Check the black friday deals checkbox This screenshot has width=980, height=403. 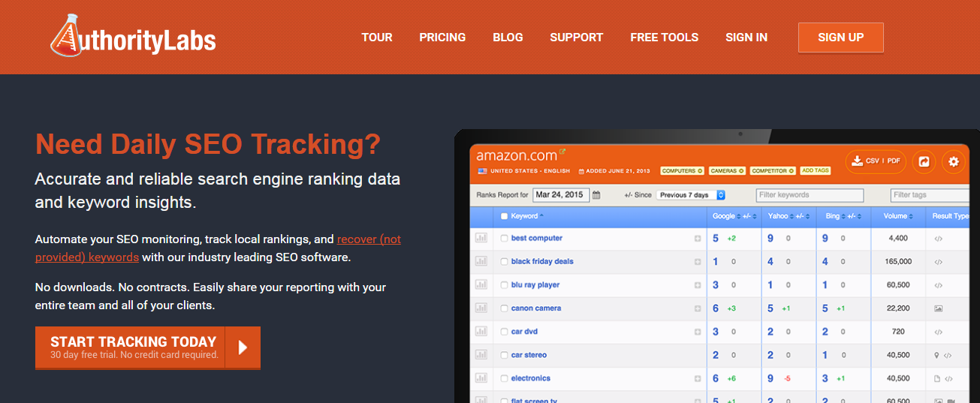click(505, 262)
